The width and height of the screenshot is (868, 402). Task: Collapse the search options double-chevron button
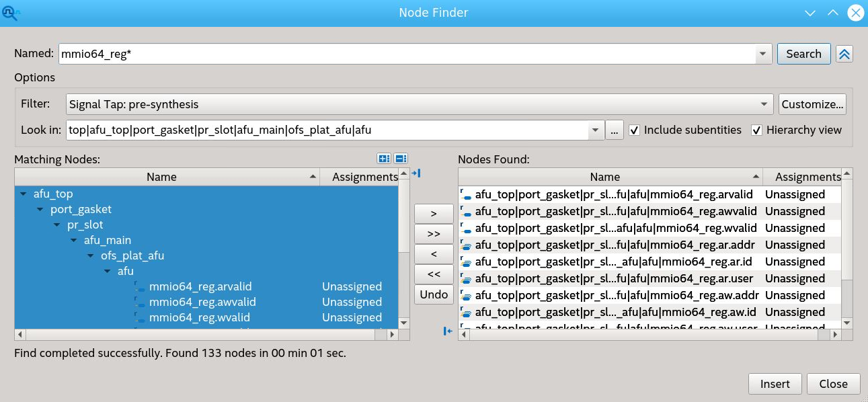[x=844, y=54]
